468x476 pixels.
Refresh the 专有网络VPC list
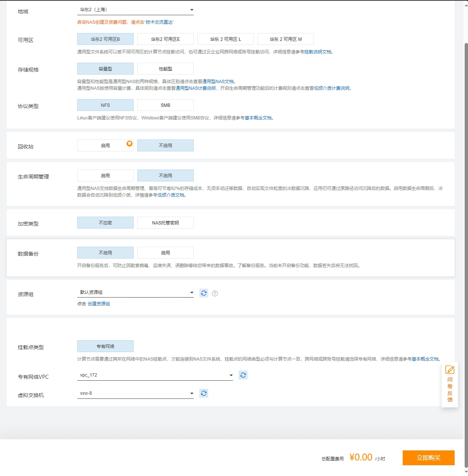coord(243,375)
